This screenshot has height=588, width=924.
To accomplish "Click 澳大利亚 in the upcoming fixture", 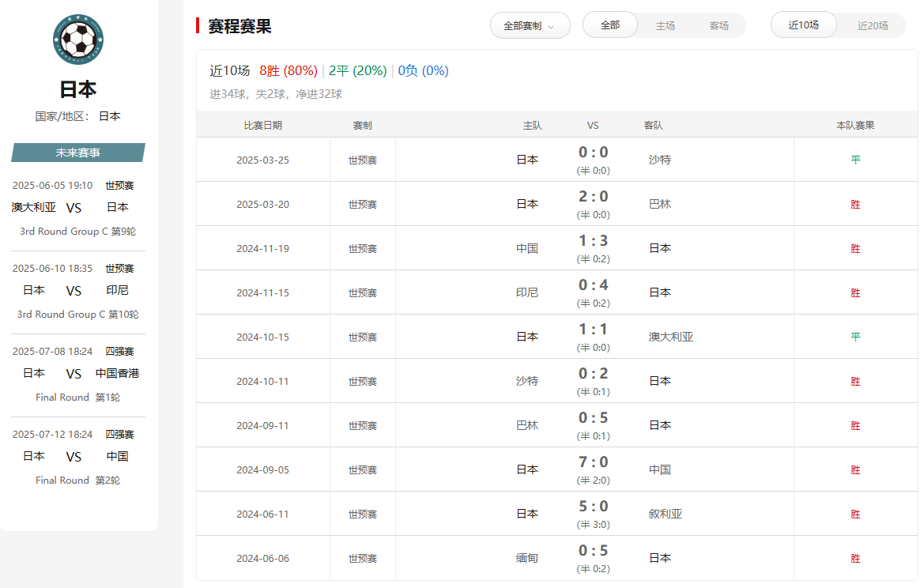I will tap(34, 207).
